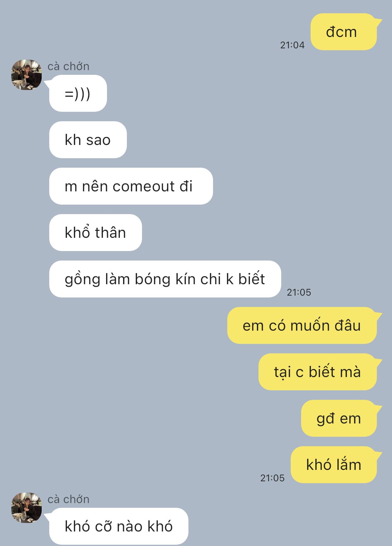Tap the 21:05 timestamp beside khó lắm

click(x=272, y=478)
